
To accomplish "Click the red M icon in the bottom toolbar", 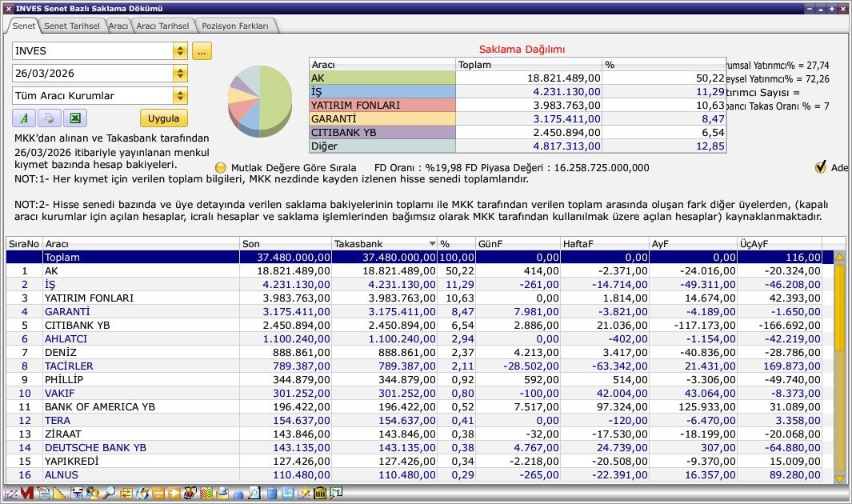I will [x=27, y=494].
